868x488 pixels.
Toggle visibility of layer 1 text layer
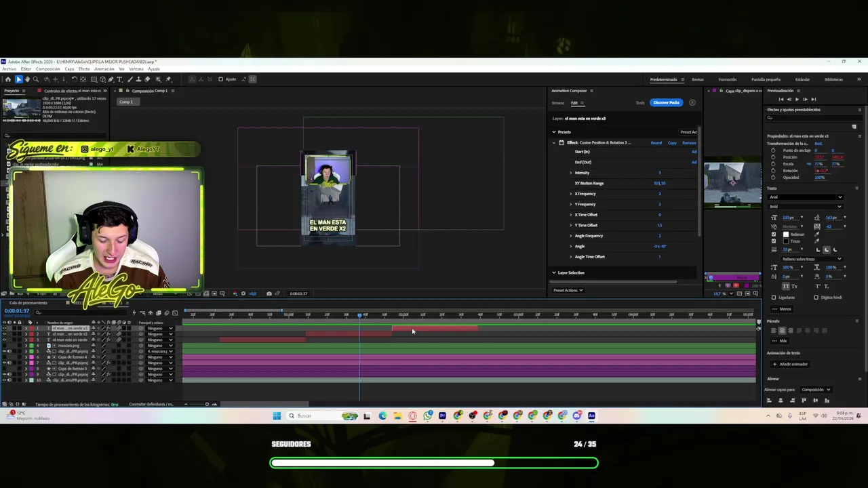point(4,328)
